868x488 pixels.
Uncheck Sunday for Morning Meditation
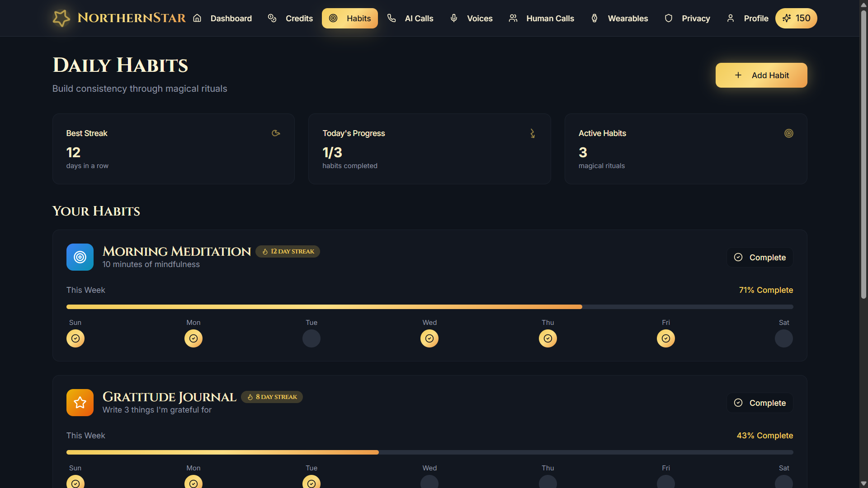(75, 338)
